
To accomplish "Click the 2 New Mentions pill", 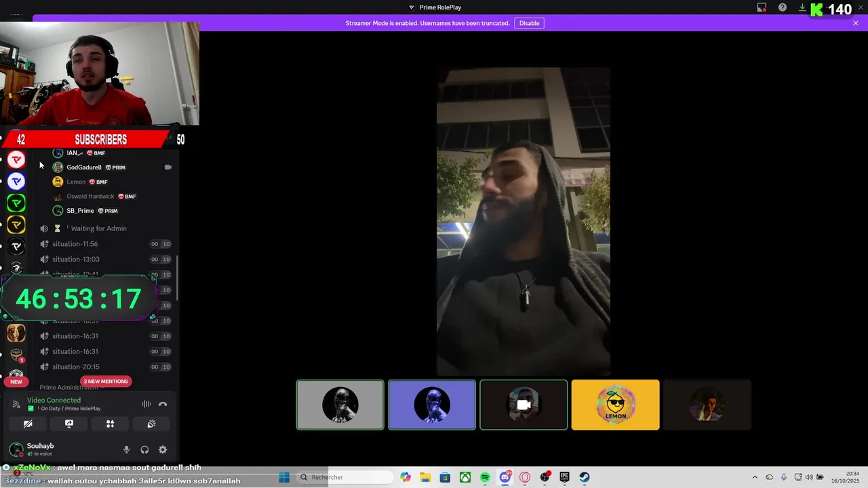I will (105, 381).
